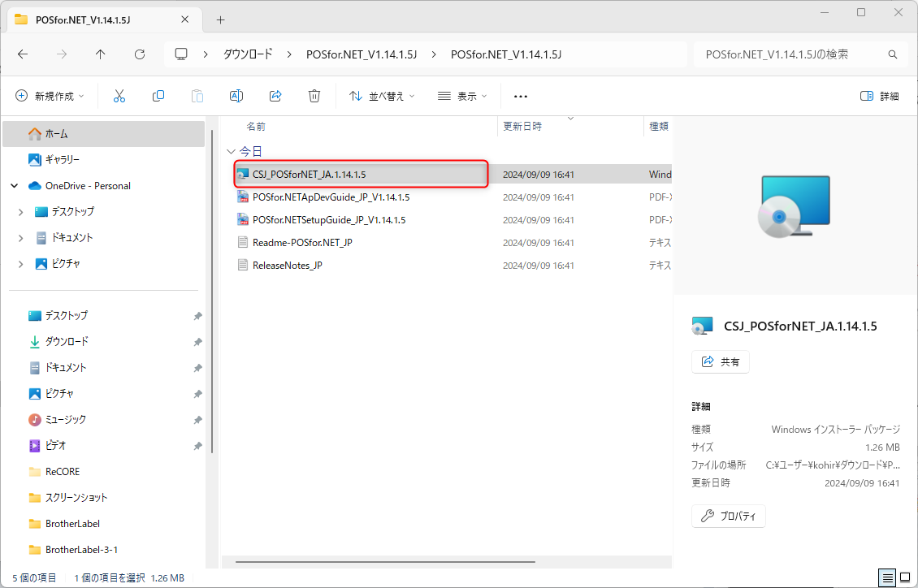Click the This PC monitor icon in address bar
The image size is (918, 588).
coord(181,54)
